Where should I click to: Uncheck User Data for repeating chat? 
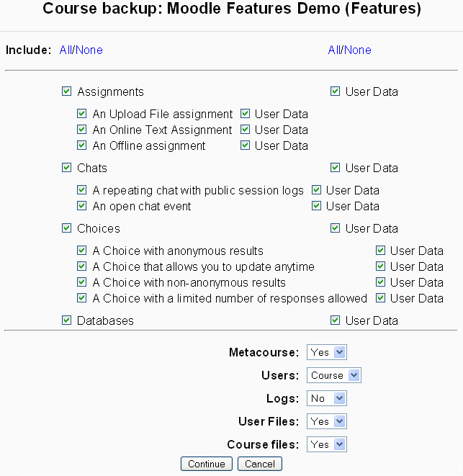tap(316, 190)
